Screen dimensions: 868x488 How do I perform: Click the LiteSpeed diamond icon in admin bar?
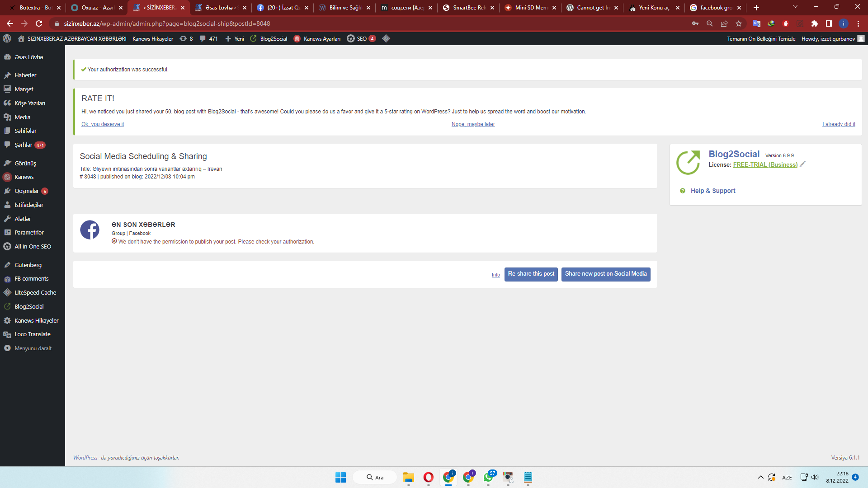tap(386, 38)
